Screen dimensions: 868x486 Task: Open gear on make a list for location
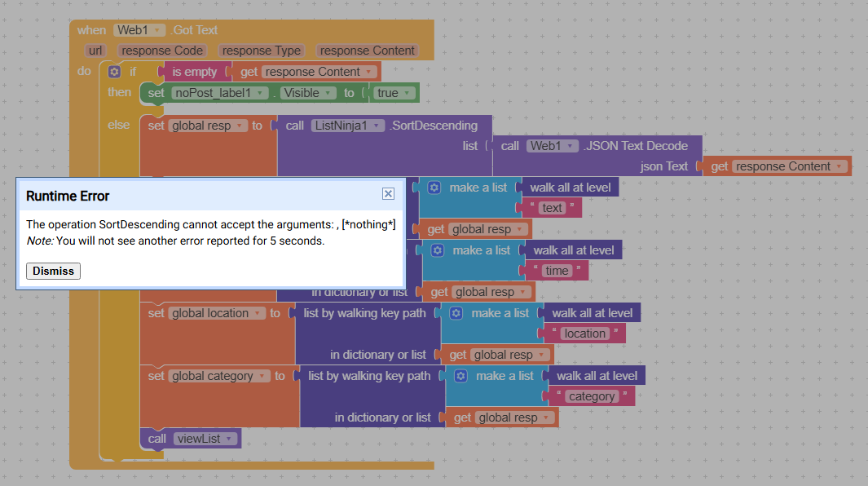click(x=456, y=313)
